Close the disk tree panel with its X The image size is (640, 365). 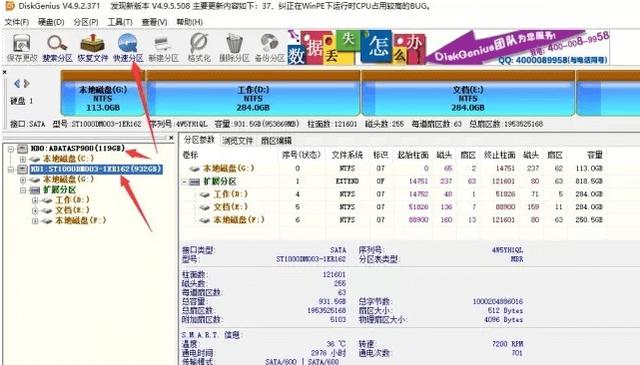pos(171,138)
